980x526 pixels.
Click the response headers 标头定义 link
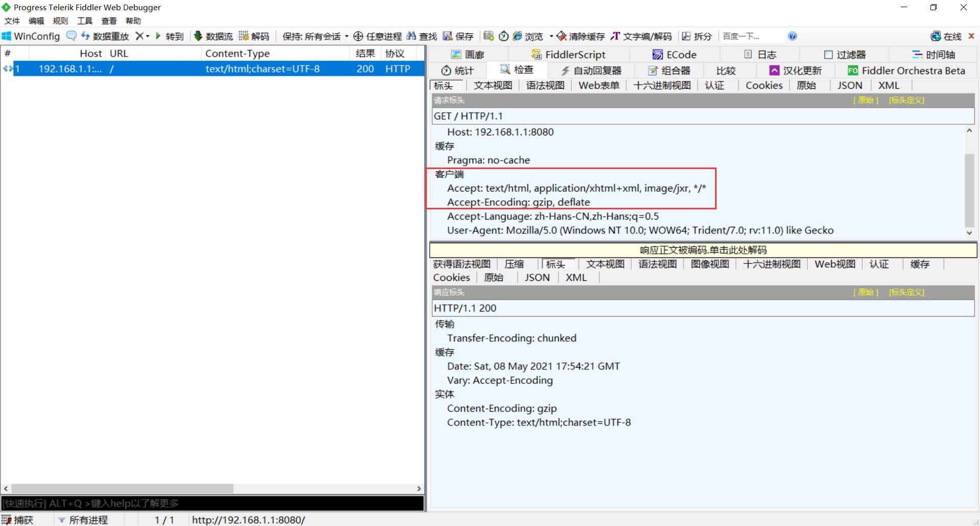click(906, 292)
